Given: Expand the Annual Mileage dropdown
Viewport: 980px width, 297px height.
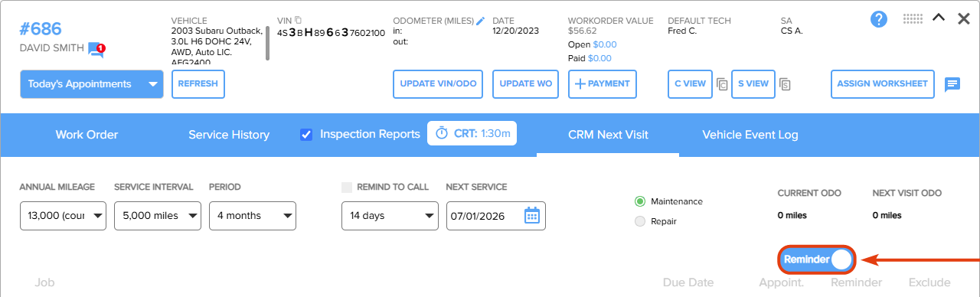Looking at the screenshot, I should tap(63, 216).
